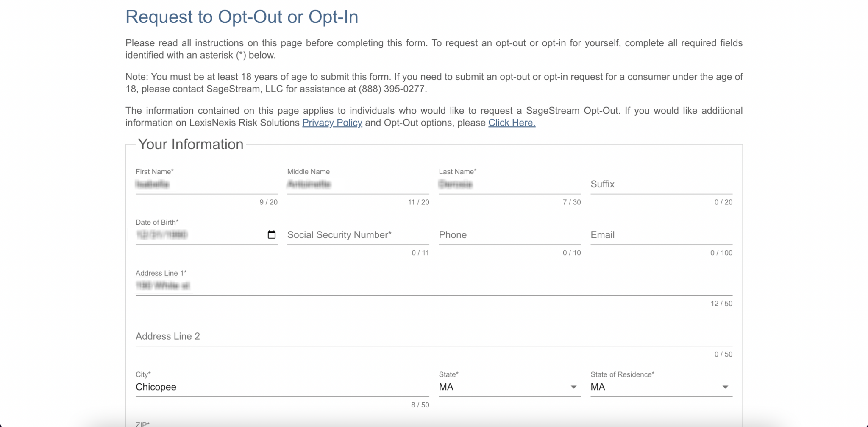Click the Social Security Number field
The height and width of the screenshot is (427, 868).
point(358,235)
